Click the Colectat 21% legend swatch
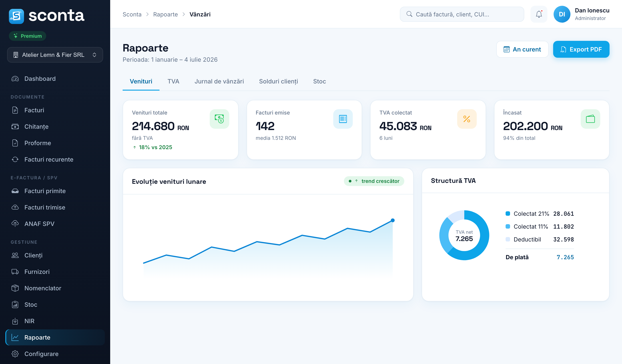Viewport: 622px width, 364px height. tap(508, 214)
